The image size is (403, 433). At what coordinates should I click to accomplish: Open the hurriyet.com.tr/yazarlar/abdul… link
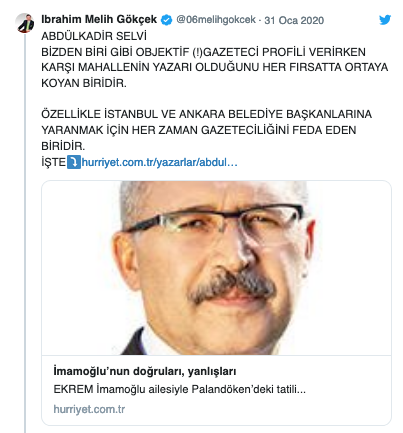[x=159, y=162]
